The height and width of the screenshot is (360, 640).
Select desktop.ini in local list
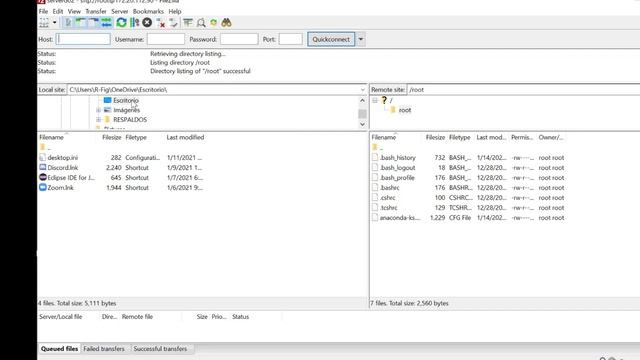coord(62,158)
